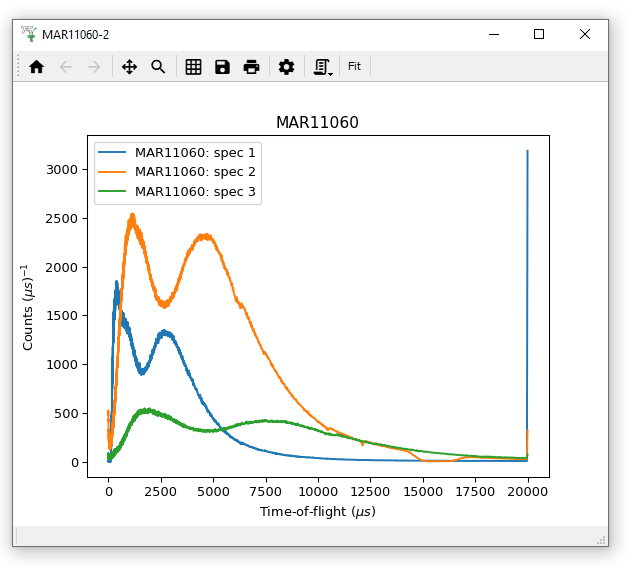Go back to previous view

click(x=66, y=67)
